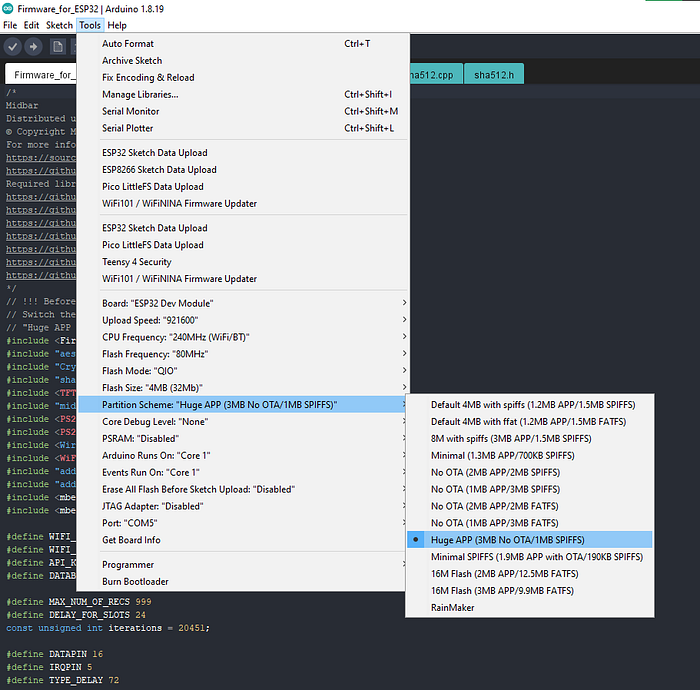
Task: Open the File menu
Action: [x=10, y=25]
